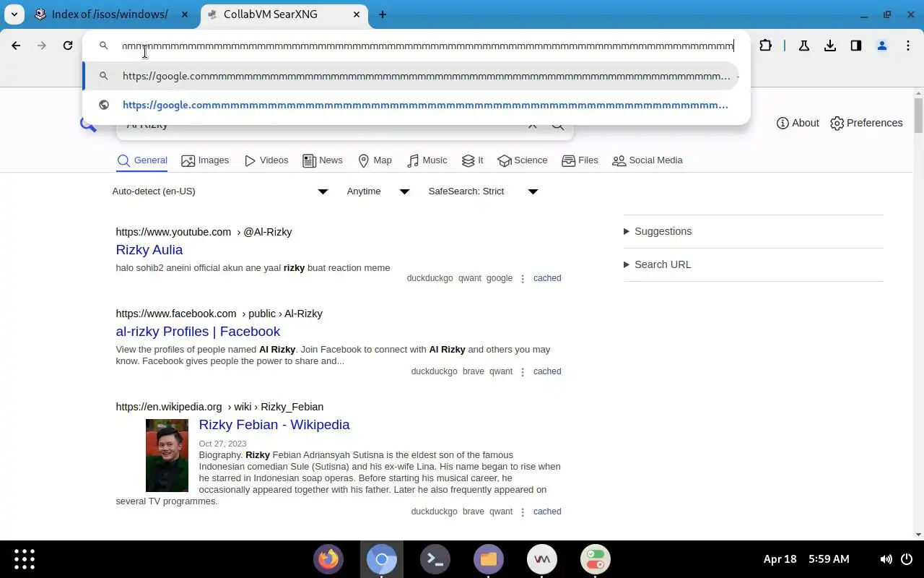Open SearXNG Preferences

click(x=866, y=123)
